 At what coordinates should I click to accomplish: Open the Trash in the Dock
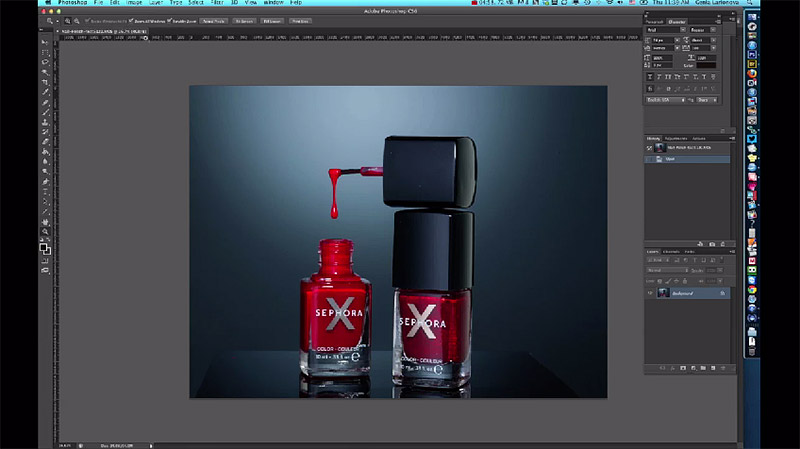[752, 352]
